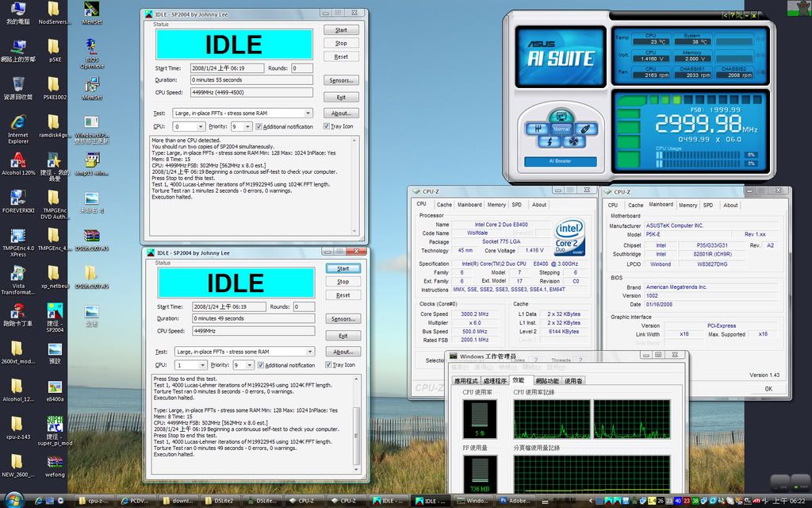812x508 pixels.
Task: Switch to 網路功能 tab in Task Manager
Action: (x=547, y=381)
